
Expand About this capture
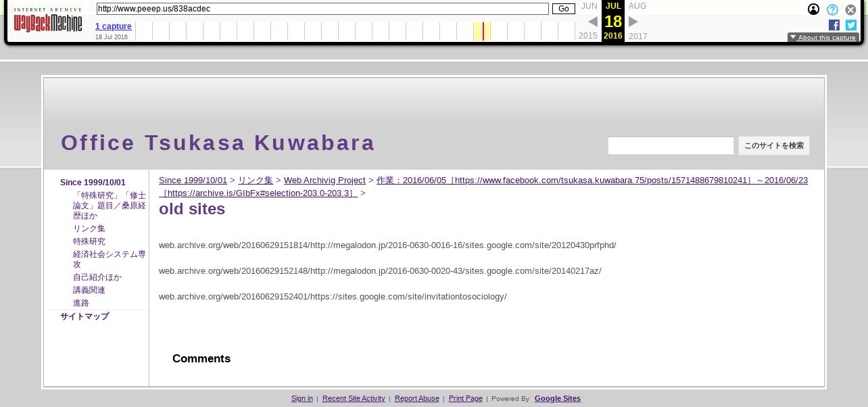tap(823, 38)
